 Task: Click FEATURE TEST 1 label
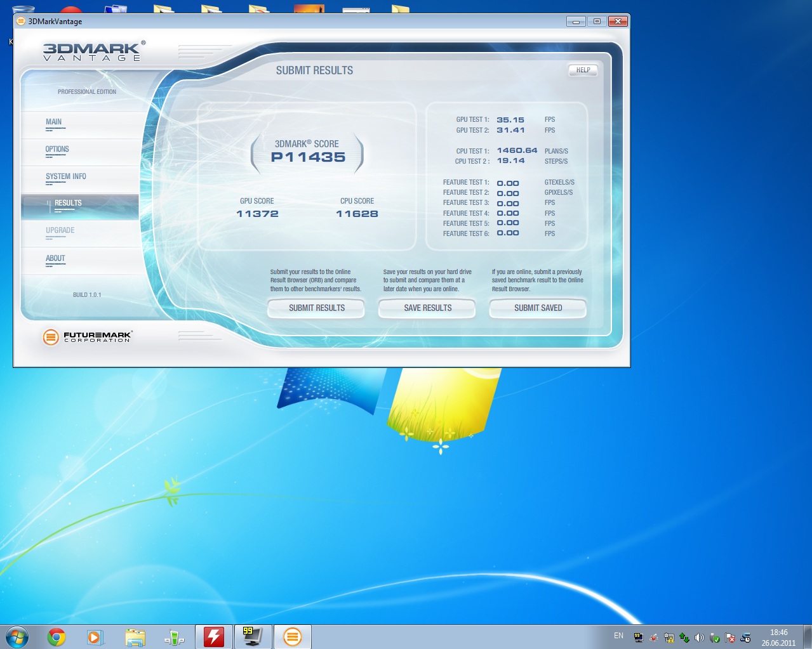click(466, 183)
